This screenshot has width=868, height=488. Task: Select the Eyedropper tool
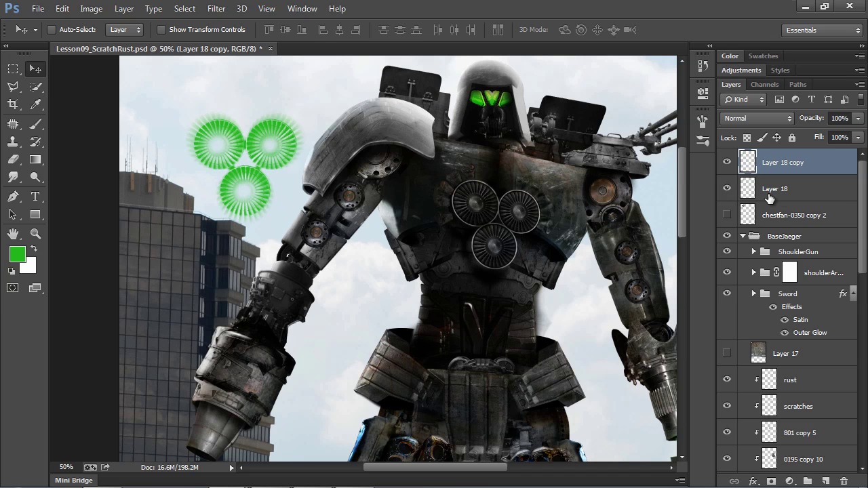pos(35,104)
